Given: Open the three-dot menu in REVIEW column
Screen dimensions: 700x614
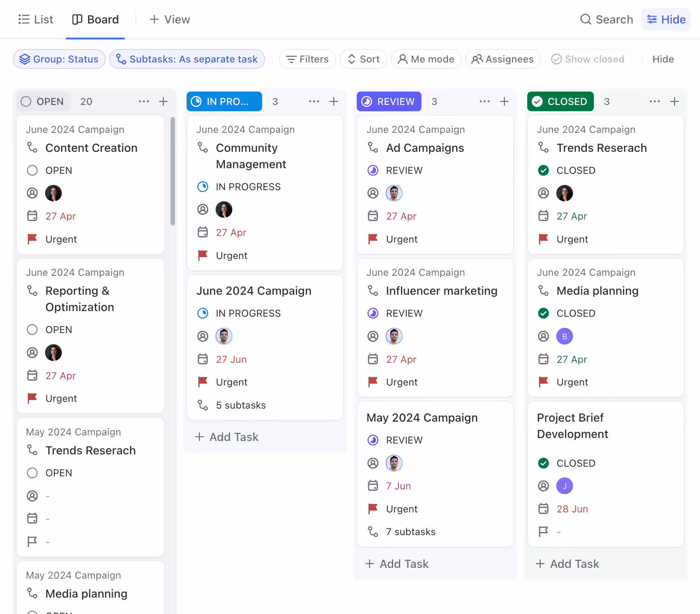Looking at the screenshot, I should pyautogui.click(x=484, y=101).
